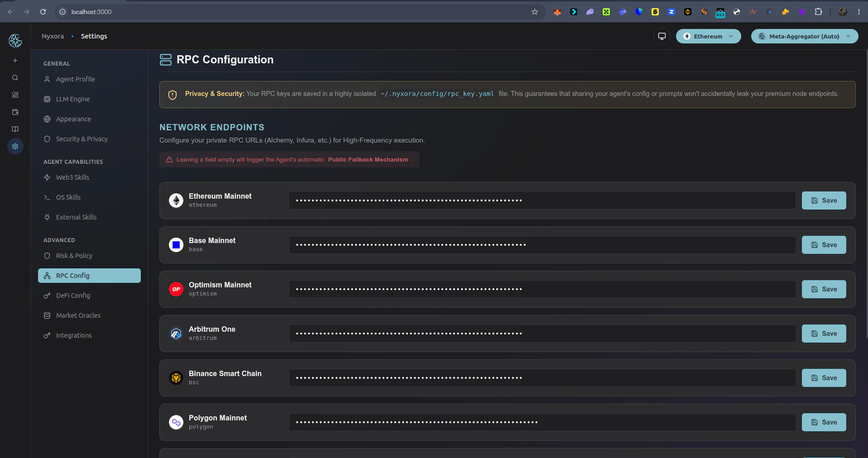Save the Ethereum Mainnet RPC endpoint
Image resolution: width=868 pixels, height=458 pixels.
click(x=824, y=200)
